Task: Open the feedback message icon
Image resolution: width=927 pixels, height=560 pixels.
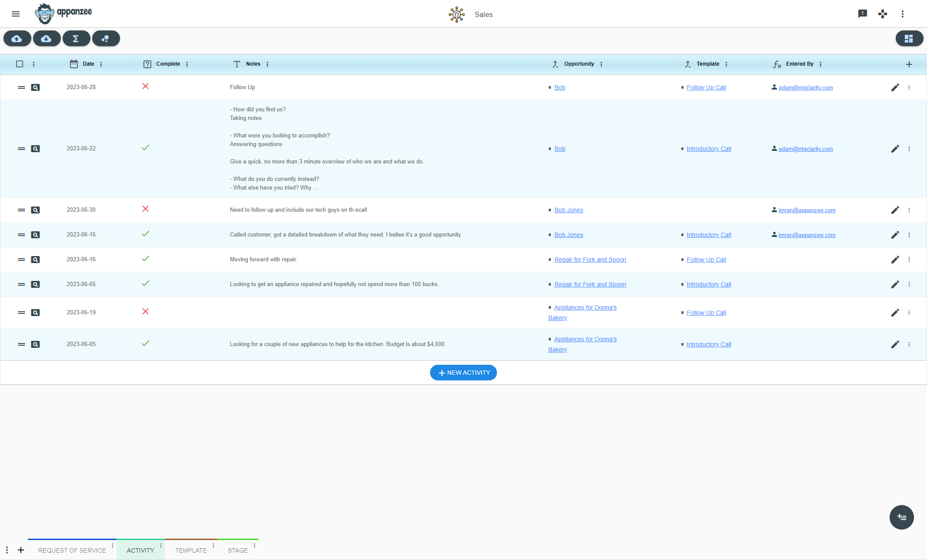Action: click(863, 14)
